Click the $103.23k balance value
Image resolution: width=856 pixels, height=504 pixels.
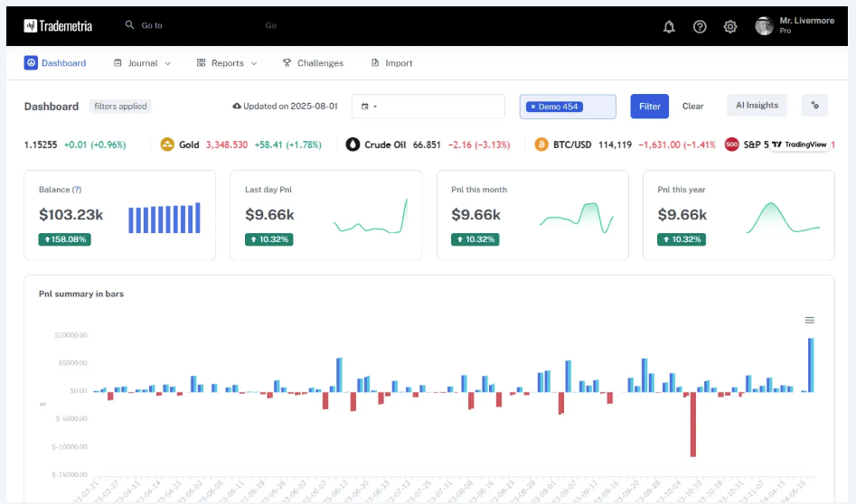pos(71,215)
